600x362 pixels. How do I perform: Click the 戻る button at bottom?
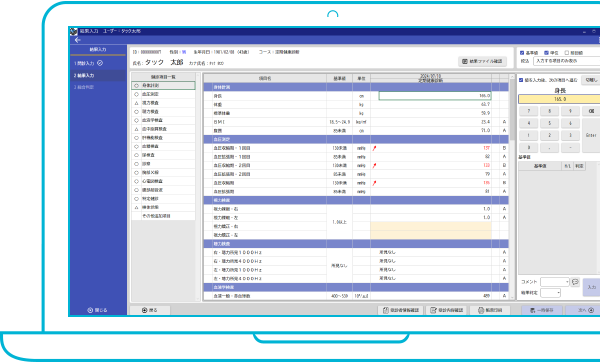[x=150, y=310]
